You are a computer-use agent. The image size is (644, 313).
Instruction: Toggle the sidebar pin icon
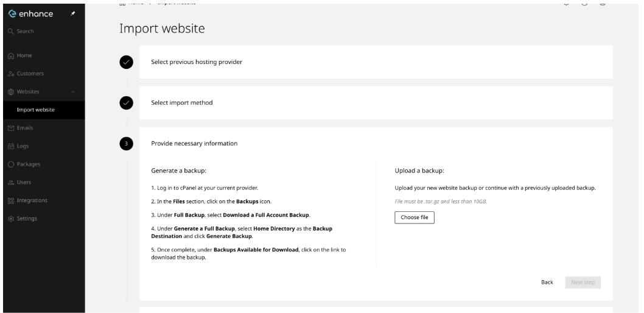coord(72,13)
